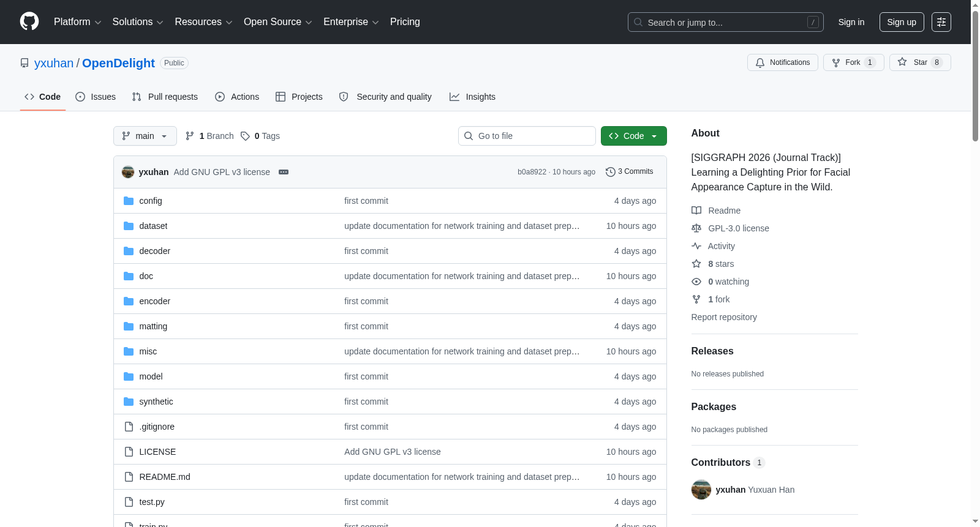Open the Pricing page link

click(405, 22)
